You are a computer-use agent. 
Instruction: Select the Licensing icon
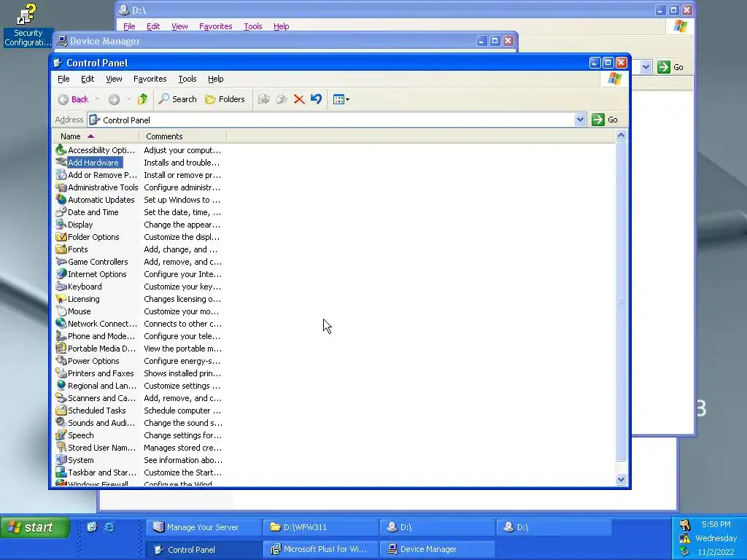coord(61,298)
